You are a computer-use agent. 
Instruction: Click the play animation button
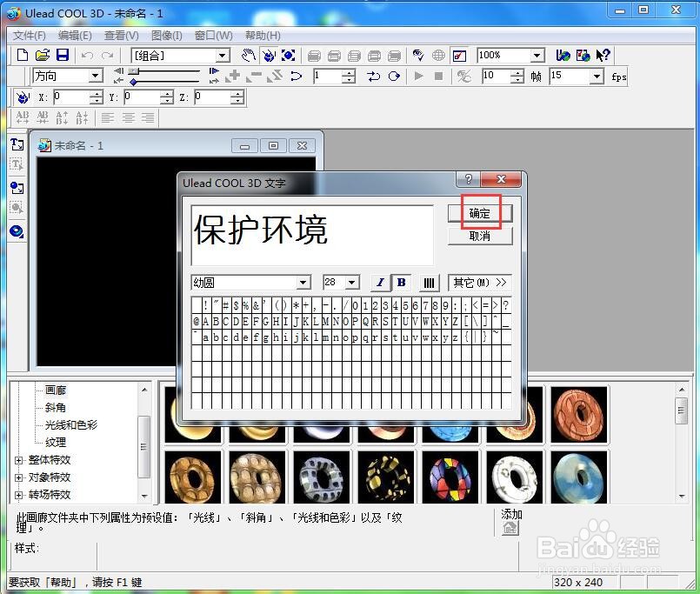pos(418,76)
